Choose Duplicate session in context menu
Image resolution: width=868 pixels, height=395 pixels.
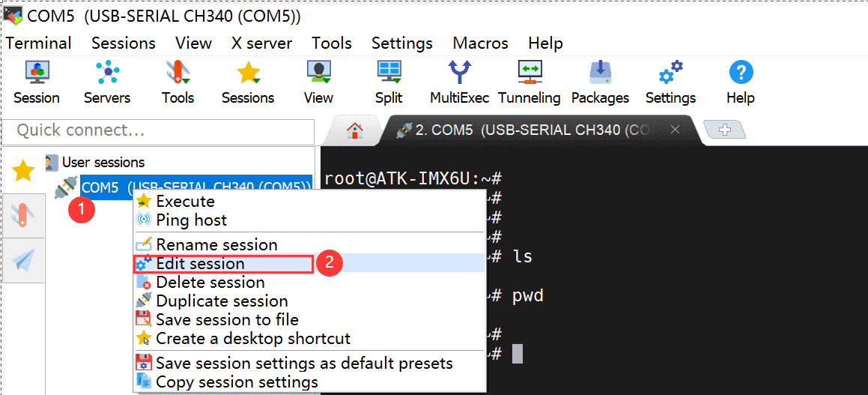[x=222, y=301]
